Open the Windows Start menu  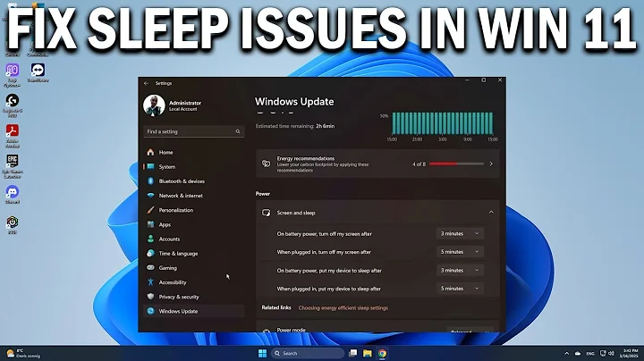tap(262, 353)
